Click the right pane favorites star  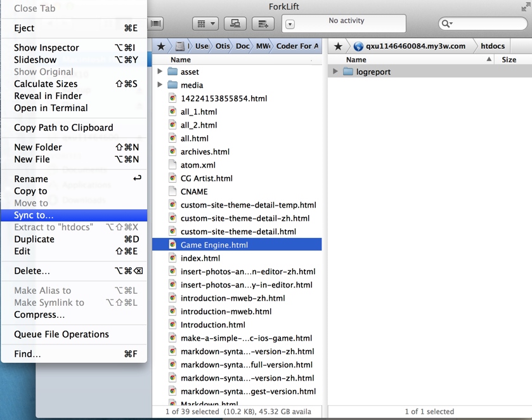point(338,46)
